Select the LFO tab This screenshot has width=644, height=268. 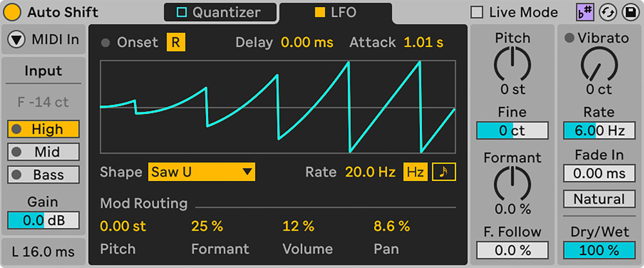pos(336,12)
